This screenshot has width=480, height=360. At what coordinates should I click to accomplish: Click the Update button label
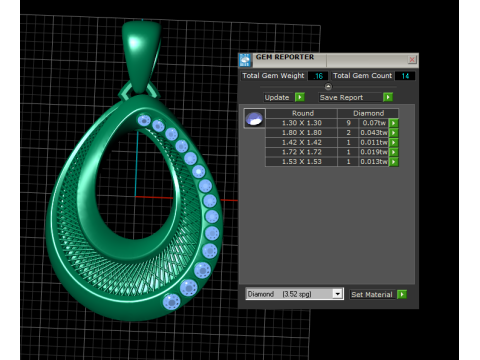(277, 97)
